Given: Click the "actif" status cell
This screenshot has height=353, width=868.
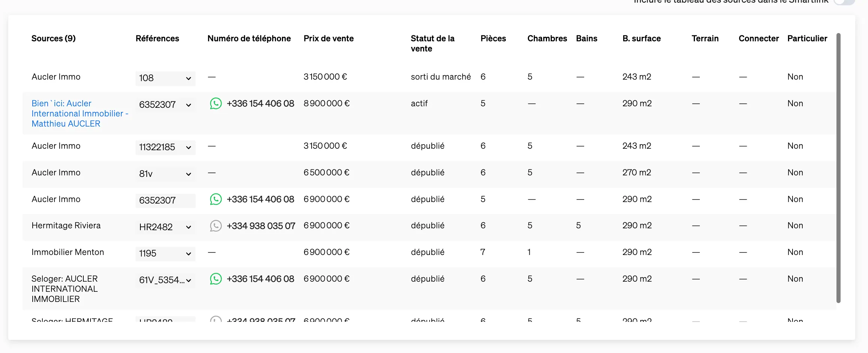Looking at the screenshot, I should pyautogui.click(x=419, y=103).
